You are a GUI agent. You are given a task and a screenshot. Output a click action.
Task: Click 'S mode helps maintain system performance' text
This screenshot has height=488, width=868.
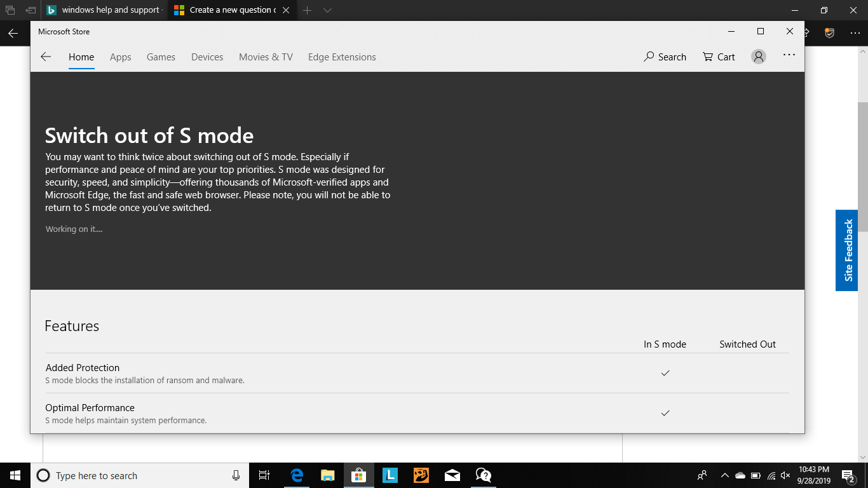(126, 420)
